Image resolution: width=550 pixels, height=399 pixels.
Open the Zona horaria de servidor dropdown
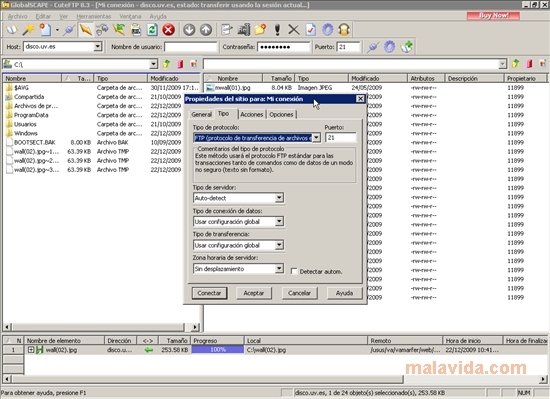click(279, 269)
